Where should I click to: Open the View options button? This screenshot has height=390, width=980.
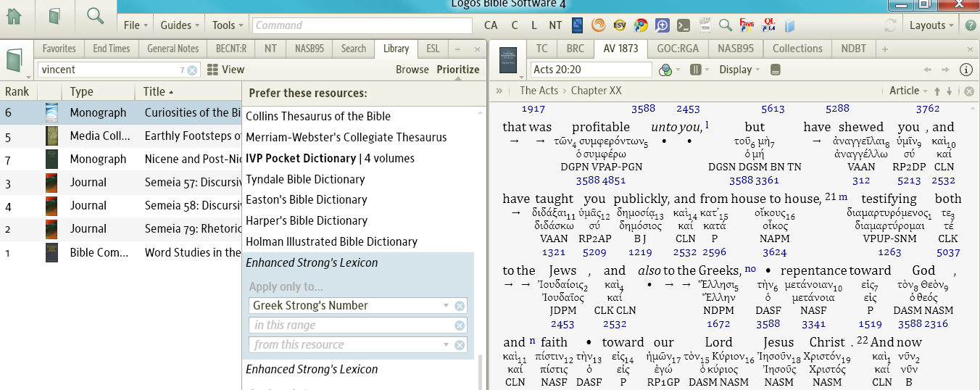tap(225, 70)
